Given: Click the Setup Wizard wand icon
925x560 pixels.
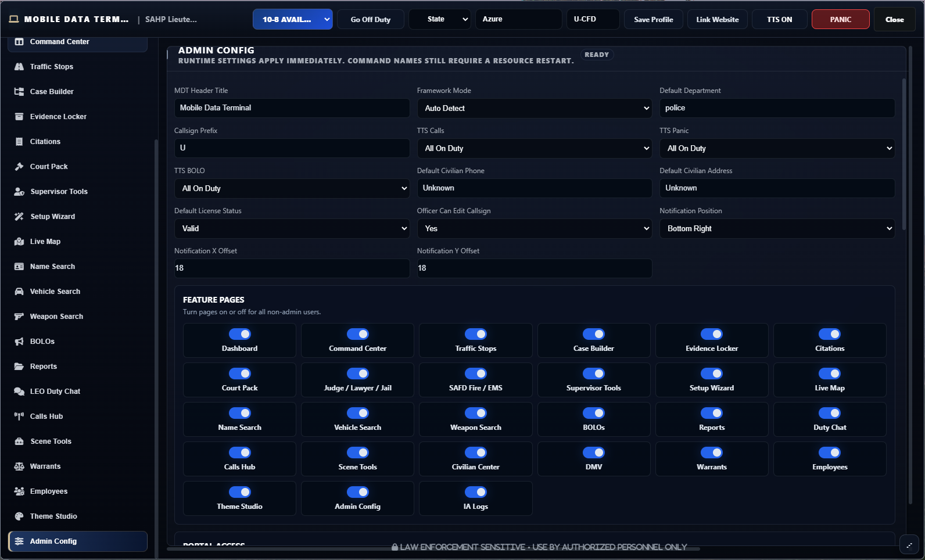Looking at the screenshot, I should pyautogui.click(x=19, y=217).
